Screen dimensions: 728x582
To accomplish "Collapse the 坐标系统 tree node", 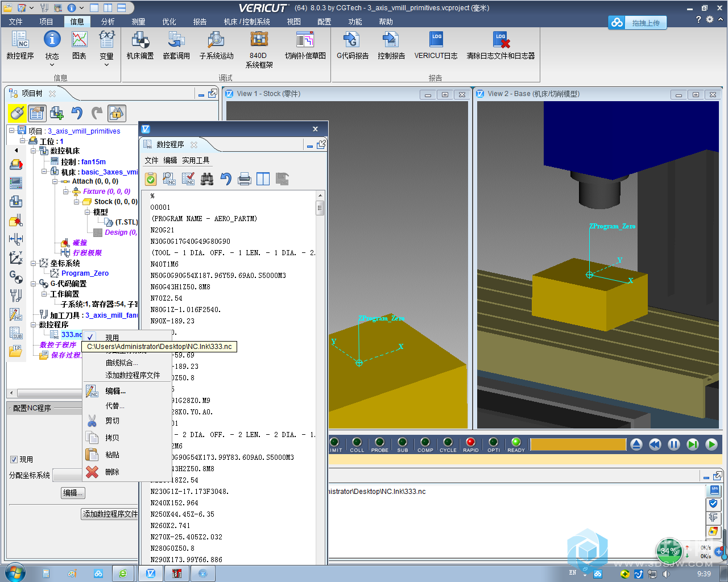I will point(34,263).
